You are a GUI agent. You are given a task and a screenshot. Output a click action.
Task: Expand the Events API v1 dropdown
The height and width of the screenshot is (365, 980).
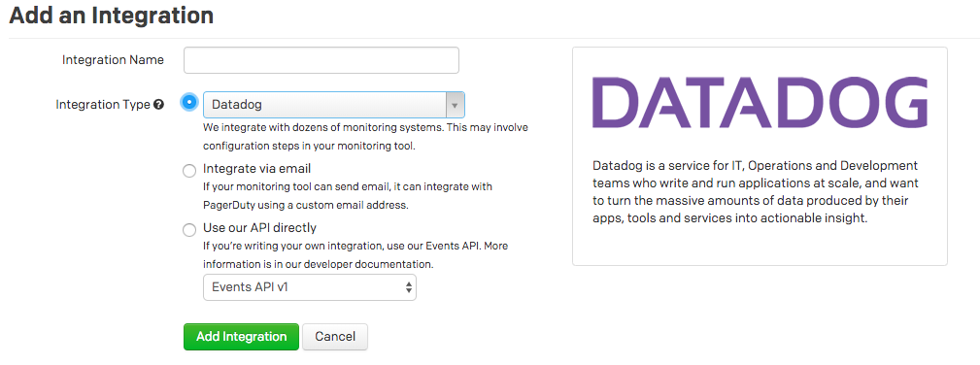pos(310,287)
